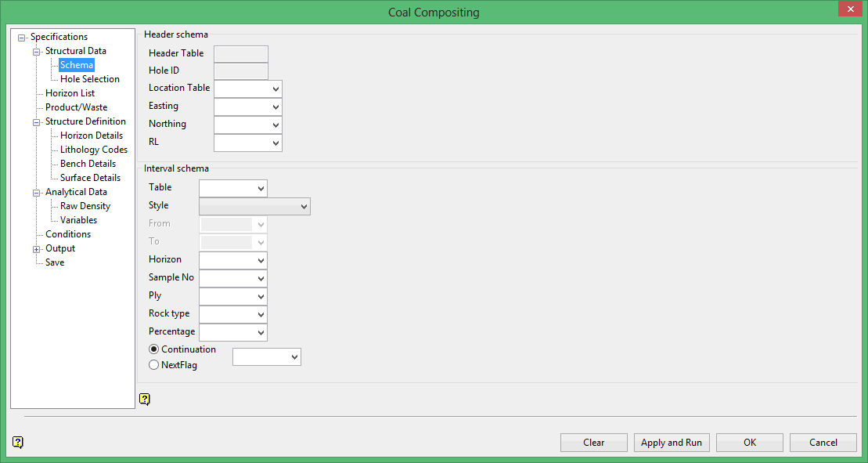Click the help icon at the dialog's bottom-left corner
Viewport: 868px width, 463px height.
[18, 443]
